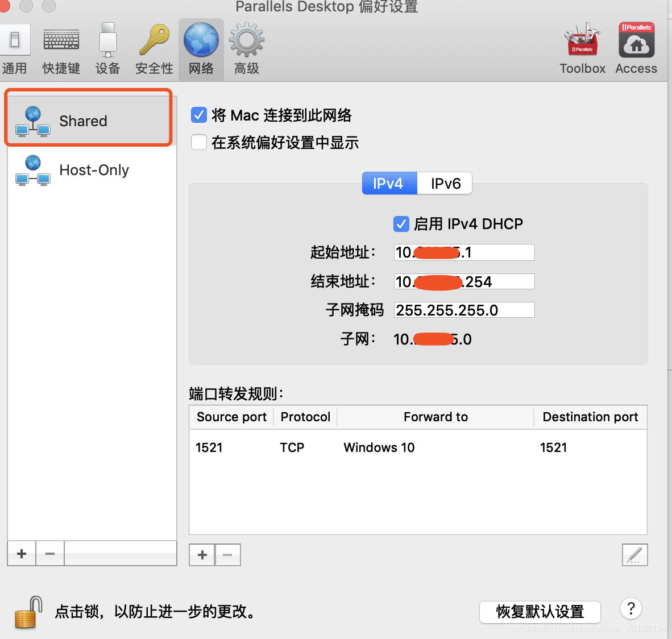Open Parallels Toolbox
Image resolution: width=672 pixels, height=639 pixels.
[x=582, y=48]
